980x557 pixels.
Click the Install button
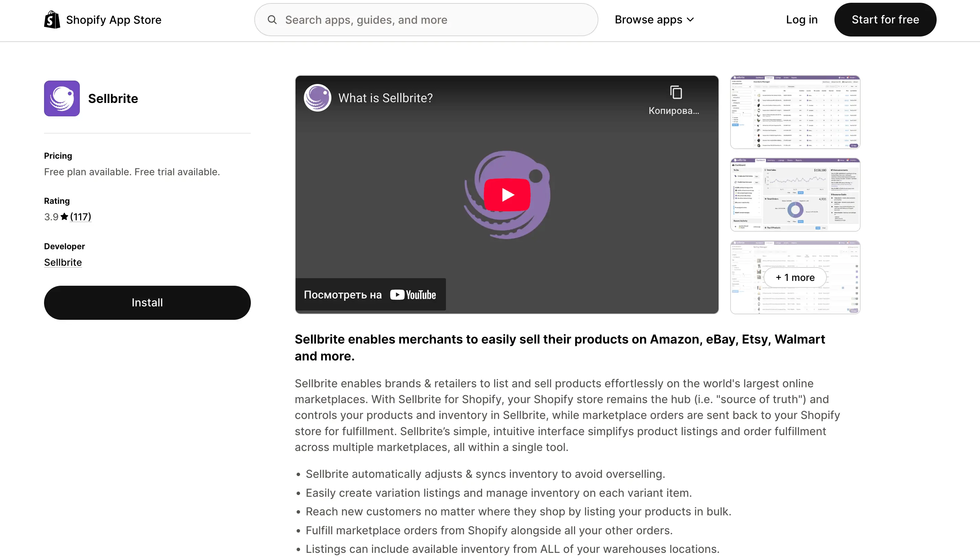click(x=147, y=302)
